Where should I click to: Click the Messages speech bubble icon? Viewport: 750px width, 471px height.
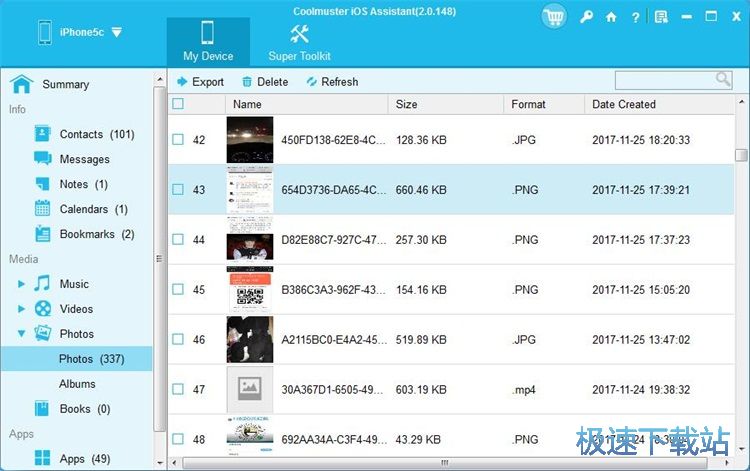(43, 159)
